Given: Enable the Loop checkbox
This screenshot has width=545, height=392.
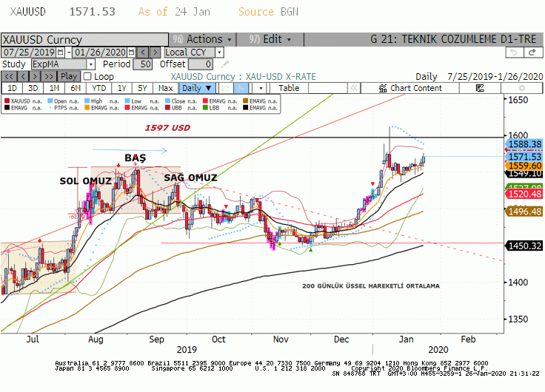Looking at the screenshot, I should 87,76.
